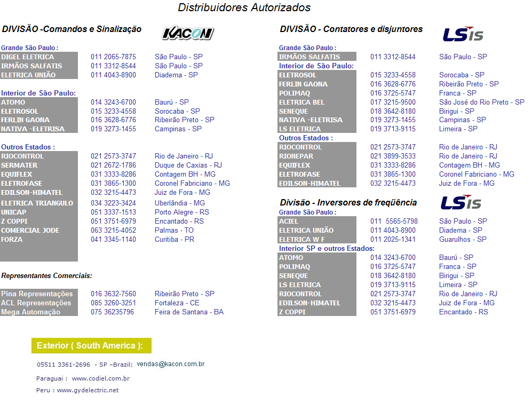The image size is (532, 411).
Task: Select RIONEPAR distributor name
Action: point(296,156)
